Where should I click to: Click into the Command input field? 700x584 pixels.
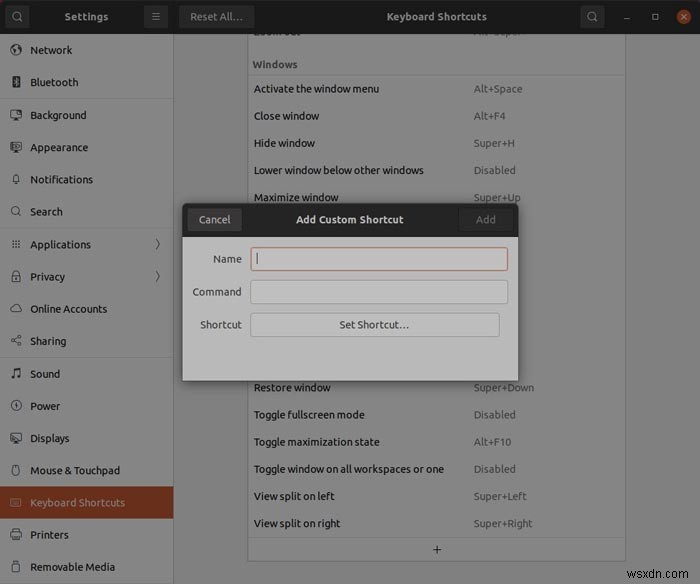379,292
